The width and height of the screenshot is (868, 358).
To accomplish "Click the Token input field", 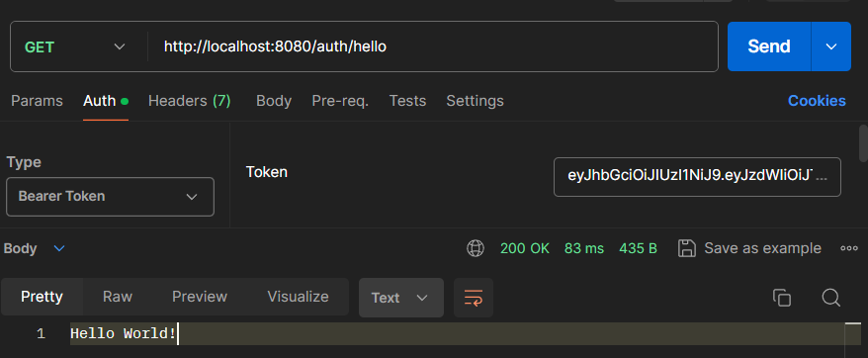I will (697, 177).
